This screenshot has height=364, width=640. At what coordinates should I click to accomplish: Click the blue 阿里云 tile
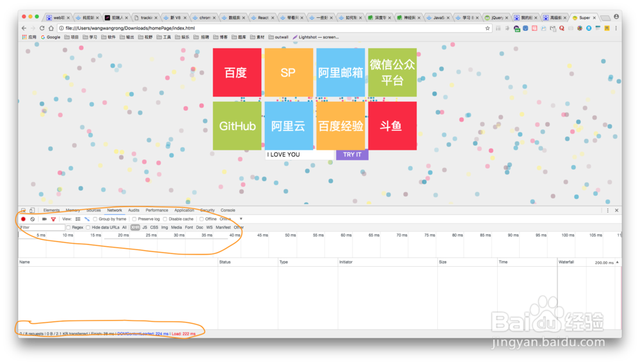[289, 125]
